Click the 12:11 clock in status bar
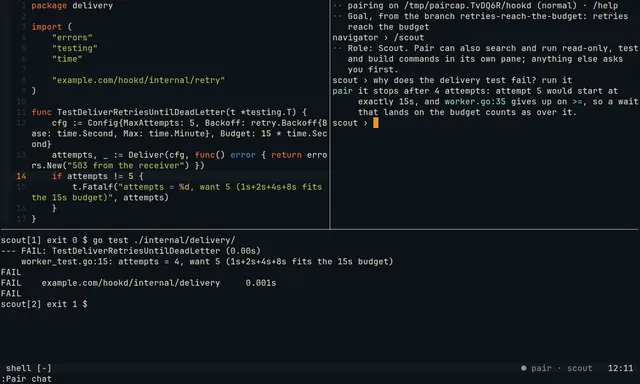The image size is (640, 384). click(620, 368)
